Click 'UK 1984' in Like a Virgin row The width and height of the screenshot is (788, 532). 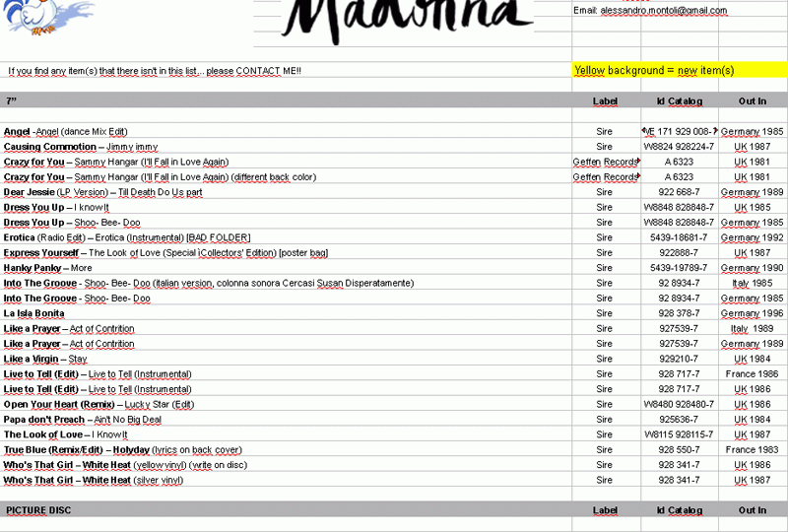[x=753, y=359]
